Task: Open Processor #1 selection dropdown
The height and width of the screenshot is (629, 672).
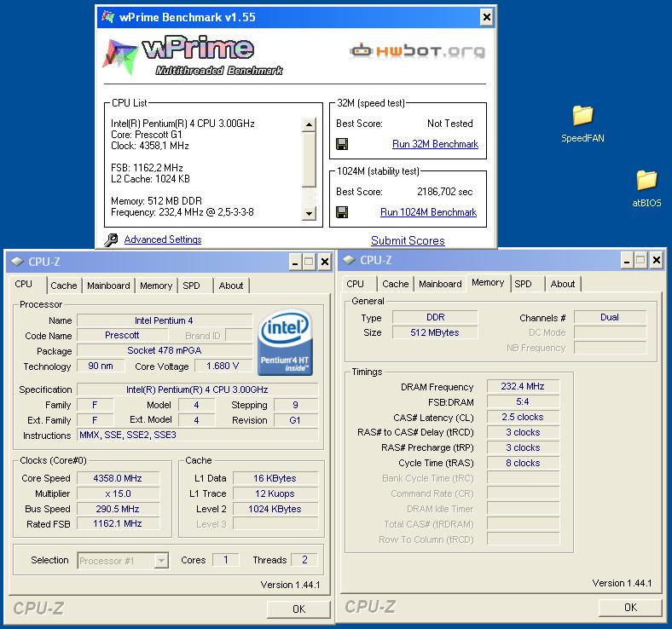Action: click(x=161, y=560)
